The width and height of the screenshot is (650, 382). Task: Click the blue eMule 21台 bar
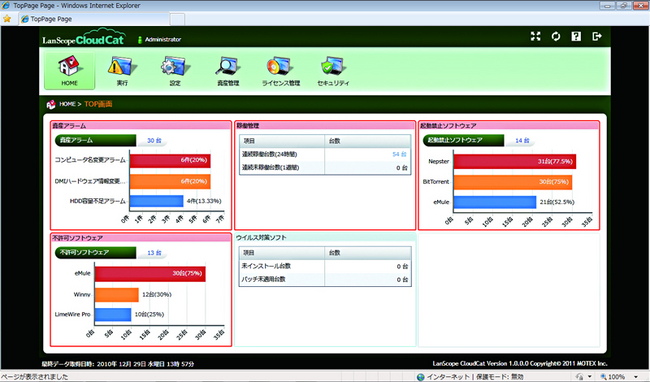(495, 202)
